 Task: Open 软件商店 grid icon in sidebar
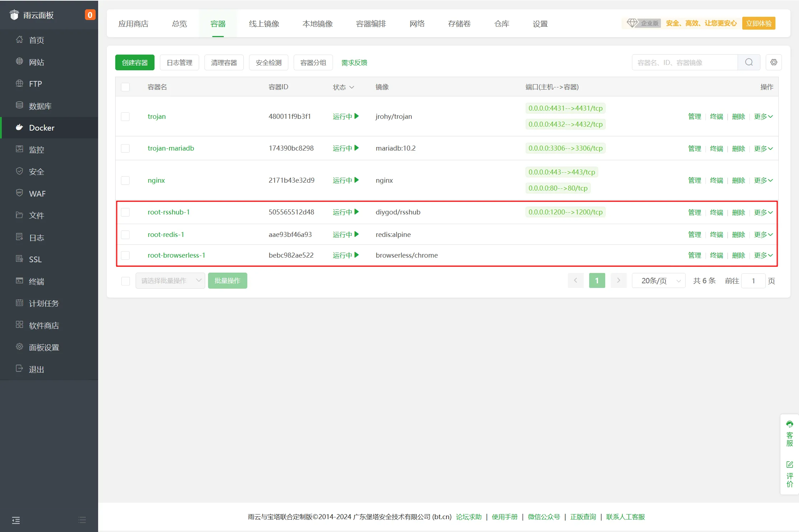click(20, 325)
